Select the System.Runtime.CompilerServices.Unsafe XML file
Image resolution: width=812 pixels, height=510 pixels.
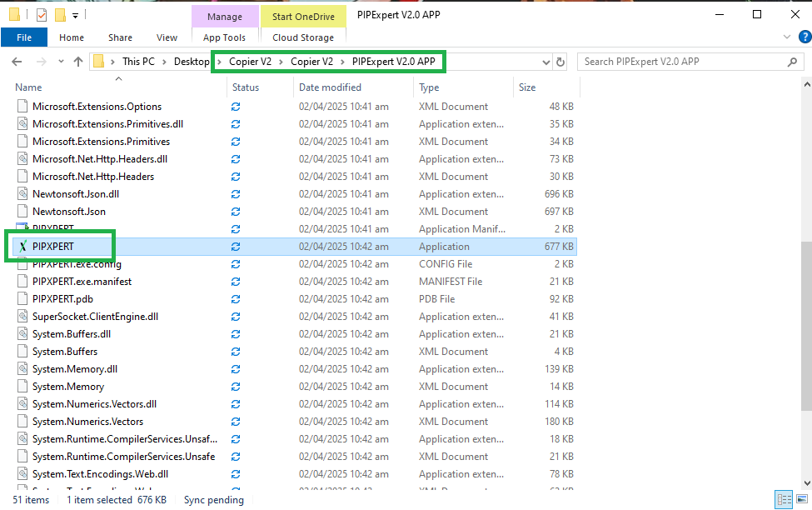coord(123,457)
